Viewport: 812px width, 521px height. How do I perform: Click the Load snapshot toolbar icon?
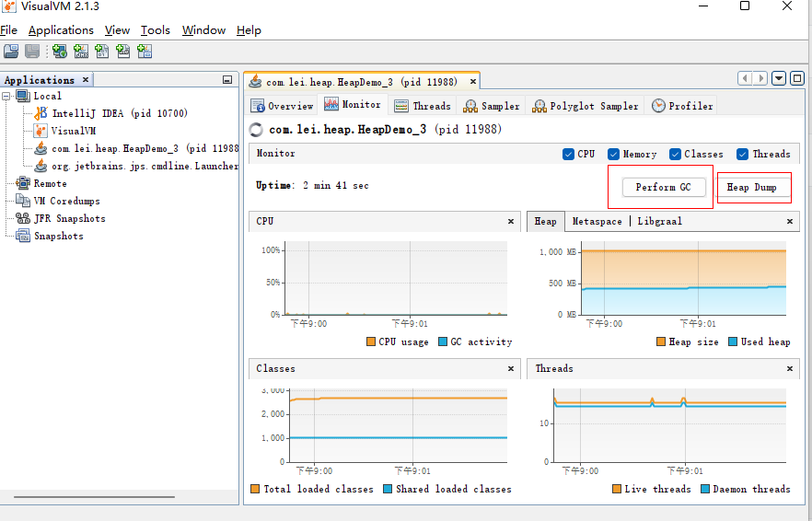[11, 52]
